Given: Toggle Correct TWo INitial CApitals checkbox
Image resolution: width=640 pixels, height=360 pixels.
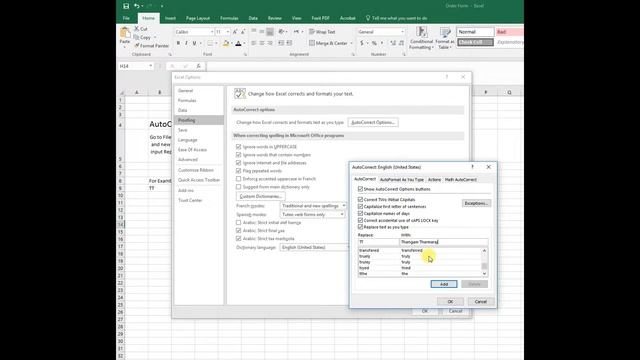Looking at the screenshot, I should (x=360, y=200).
